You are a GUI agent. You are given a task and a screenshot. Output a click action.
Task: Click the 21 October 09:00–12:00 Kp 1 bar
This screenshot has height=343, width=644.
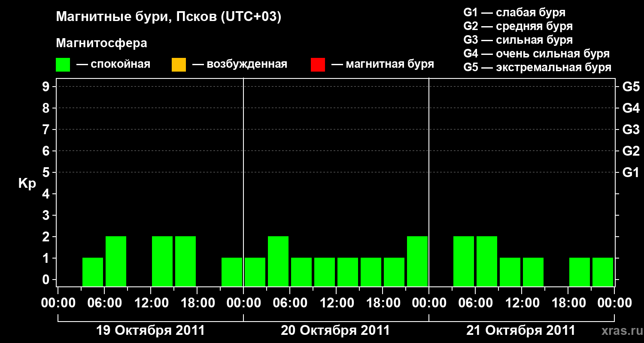click(x=510, y=272)
